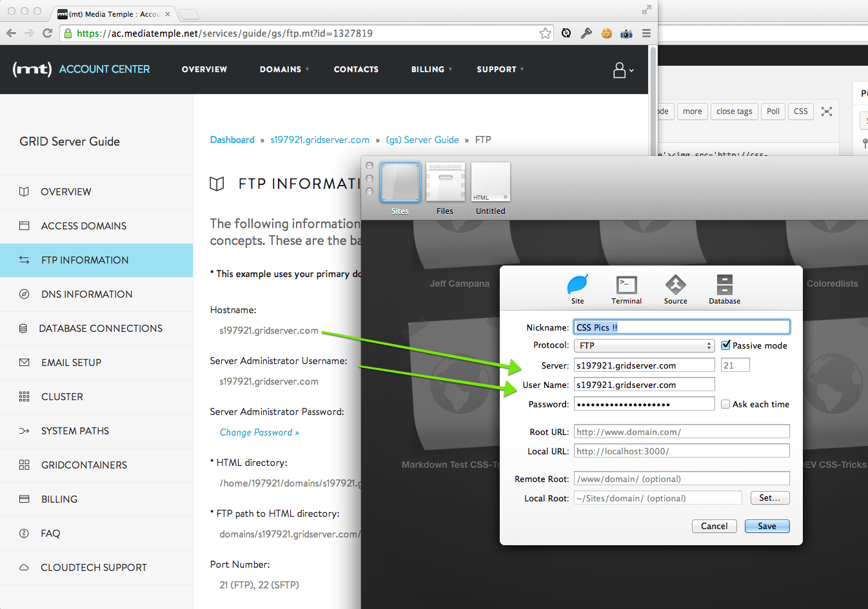Click the Overview book icon in sidebar
The height and width of the screenshot is (609, 868).
tap(24, 191)
